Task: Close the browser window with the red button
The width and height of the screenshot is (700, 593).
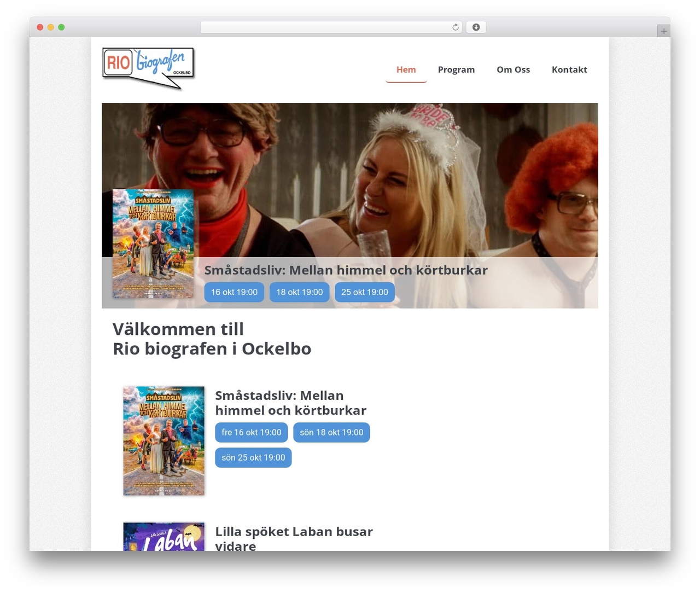Action: [x=40, y=27]
